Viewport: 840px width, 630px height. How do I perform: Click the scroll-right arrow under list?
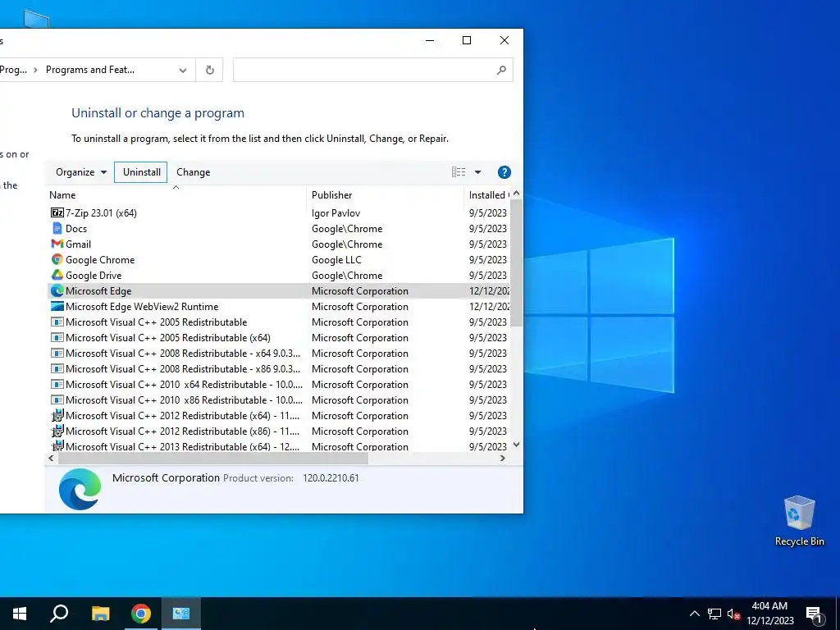[x=503, y=458]
